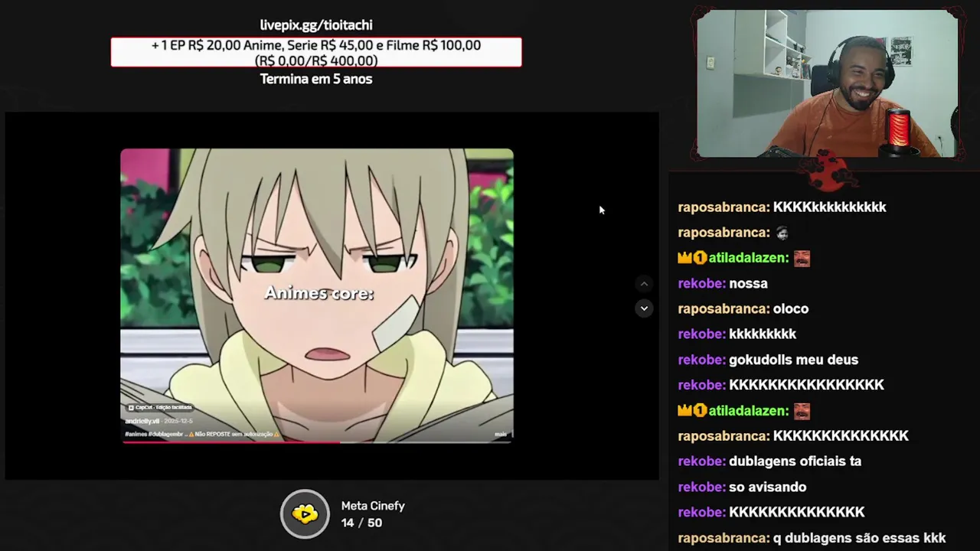Click the emoji in raposabranca's second message
Screen dimensions: 980x551
(x=782, y=233)
